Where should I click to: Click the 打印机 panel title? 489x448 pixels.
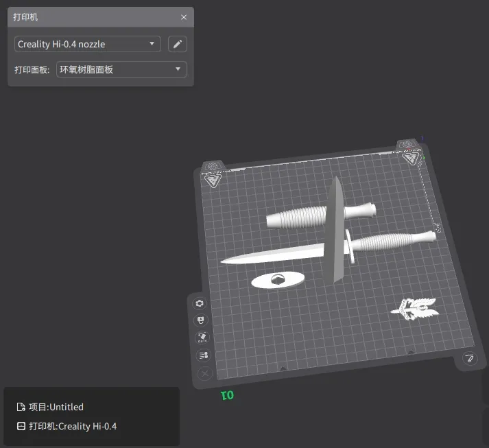click(25, 17)
